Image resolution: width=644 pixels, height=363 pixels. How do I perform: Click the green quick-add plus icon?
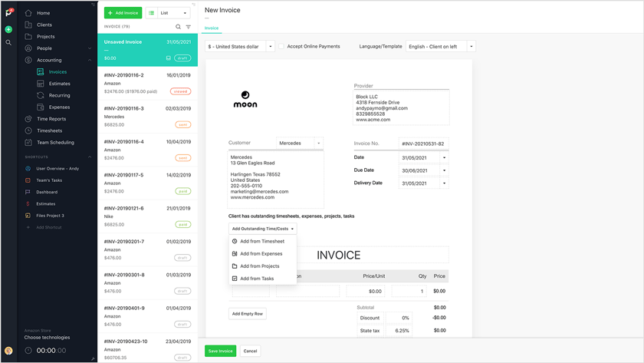[8, 29]
